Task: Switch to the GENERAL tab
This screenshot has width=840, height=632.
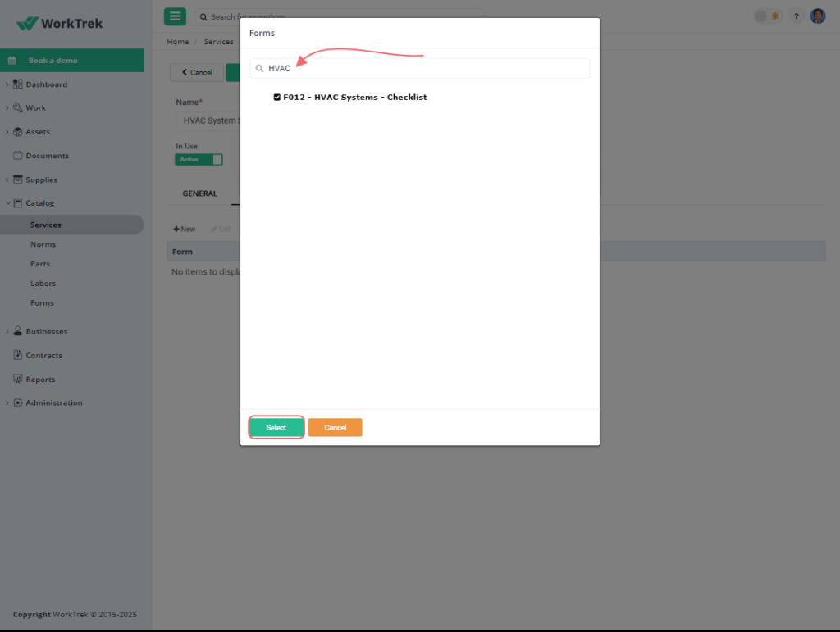Action: point(199,193)
